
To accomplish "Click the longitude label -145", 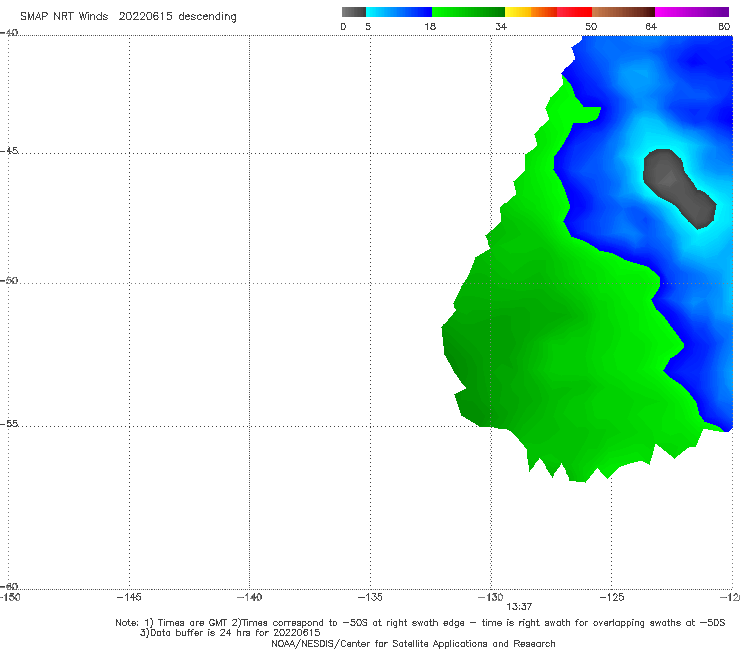I will (x=129, y=597).
